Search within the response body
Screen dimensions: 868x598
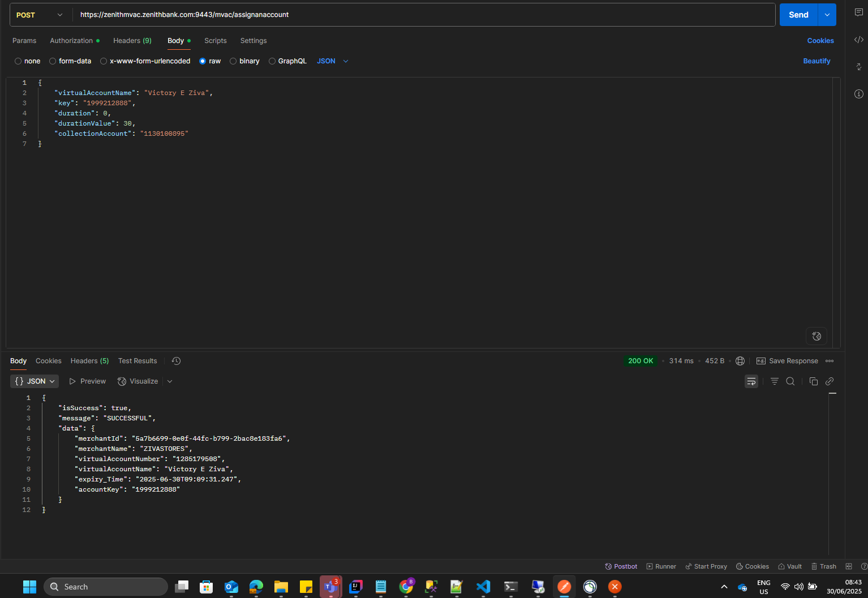790,381
